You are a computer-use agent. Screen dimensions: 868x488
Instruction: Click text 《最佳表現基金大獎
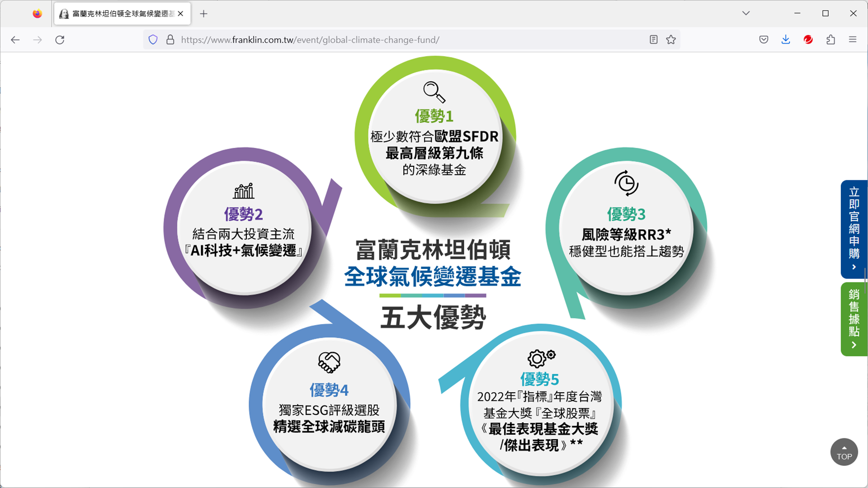point(539,429)
